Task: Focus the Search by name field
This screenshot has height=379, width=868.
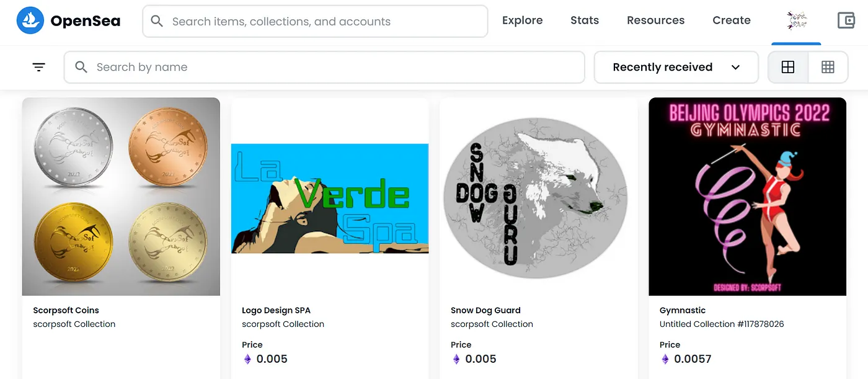Action: point(324,67)
